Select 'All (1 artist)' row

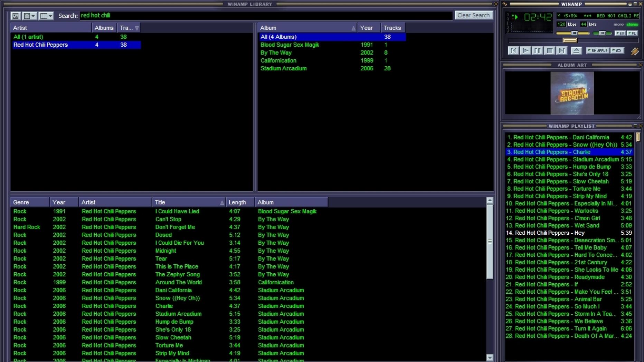(76, 37)
